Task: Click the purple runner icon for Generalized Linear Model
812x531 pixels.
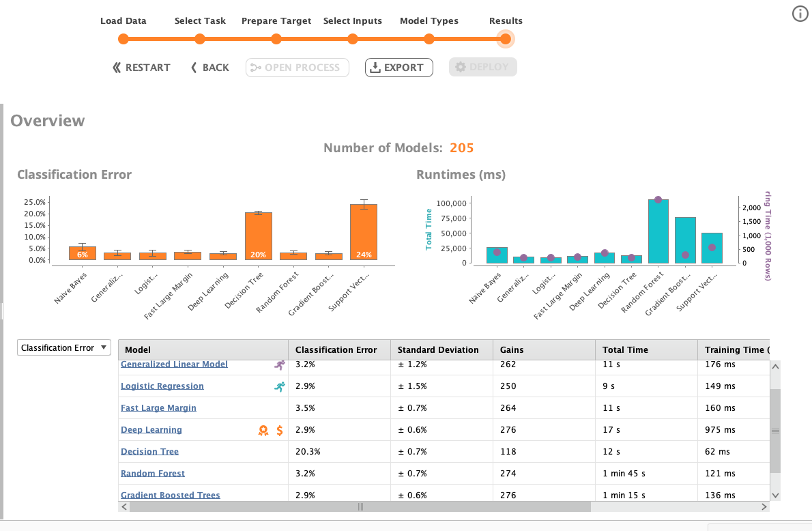Action: pos(280,365)
